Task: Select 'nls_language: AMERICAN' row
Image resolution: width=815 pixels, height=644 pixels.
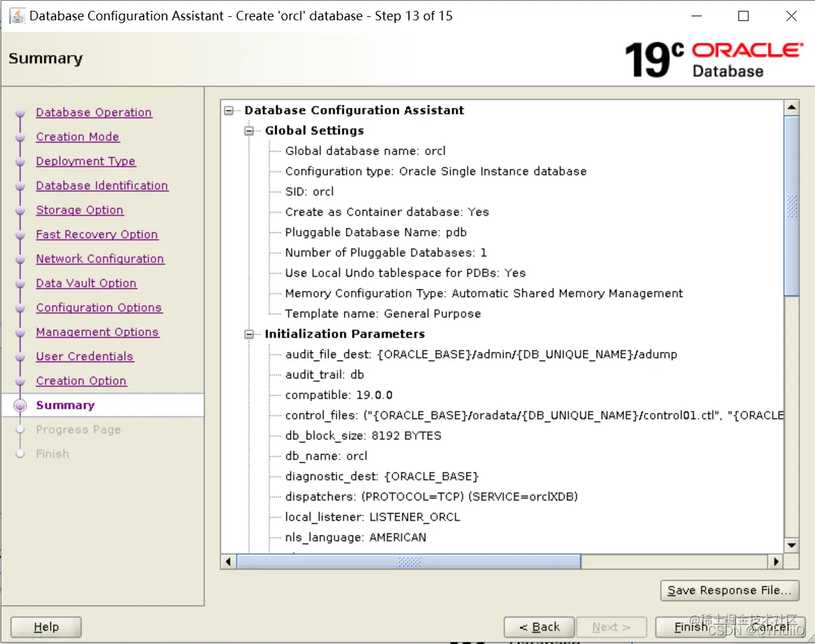Action: [356, 538]
